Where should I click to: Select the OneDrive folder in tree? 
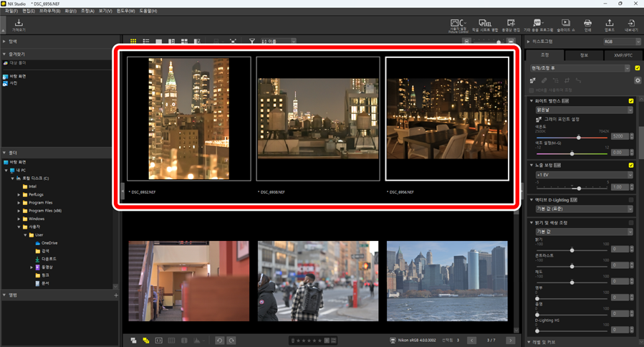click(49, 243)
